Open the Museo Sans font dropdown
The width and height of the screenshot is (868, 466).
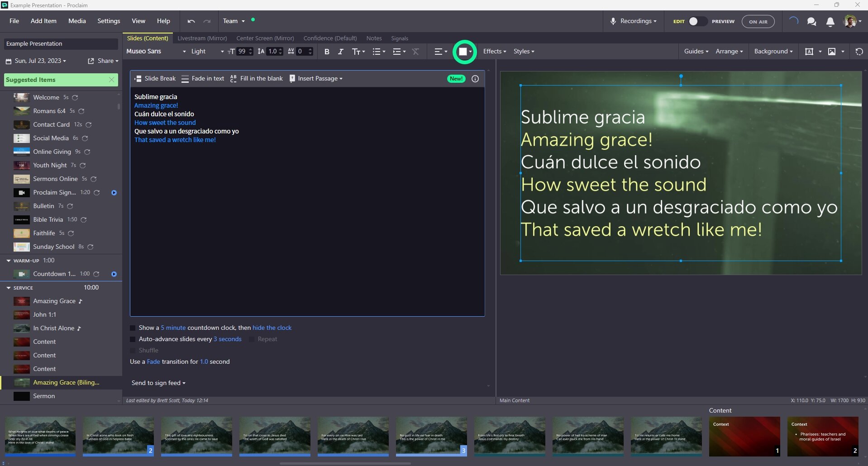coord(156,52)
